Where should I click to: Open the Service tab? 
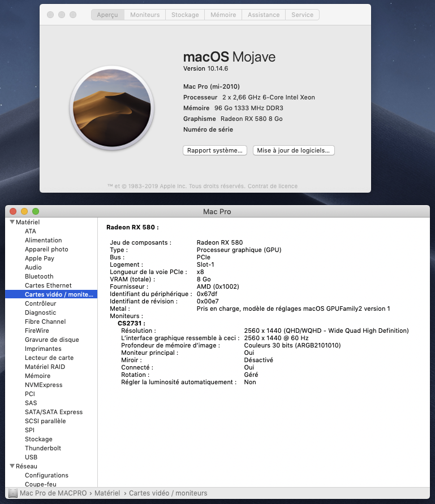tap(302, 15)
